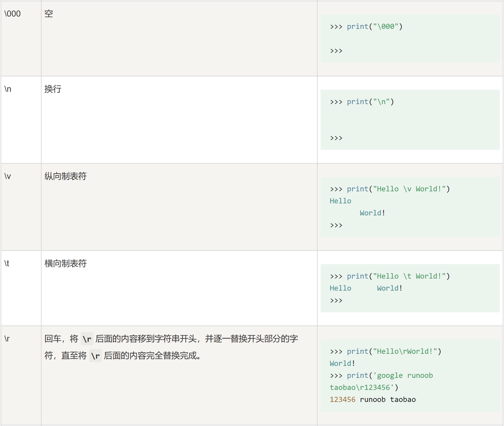
Task: Click the 'World!' output line in the \v example
Action: (372, 213)
